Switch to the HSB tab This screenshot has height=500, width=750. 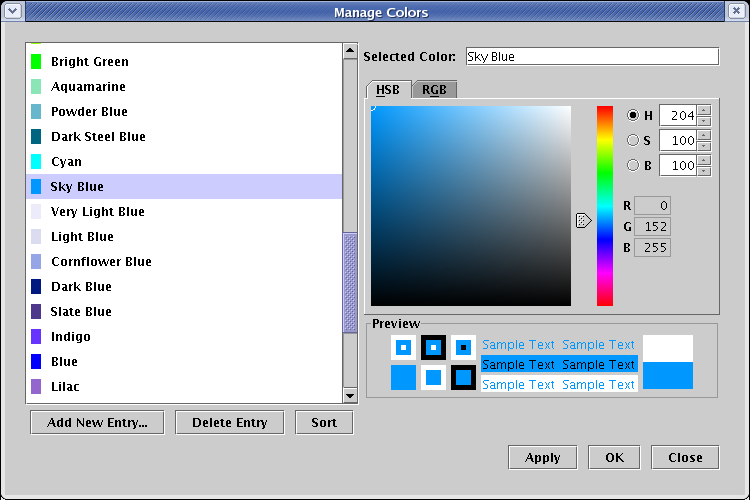click(388, 90)
